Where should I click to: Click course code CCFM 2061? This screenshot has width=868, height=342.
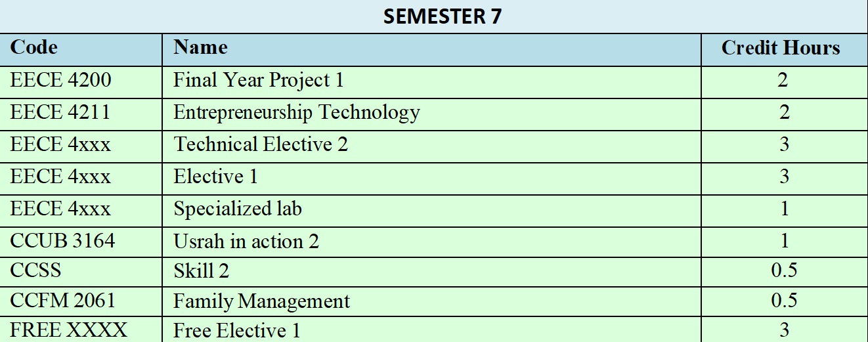(x=62, y=301)
